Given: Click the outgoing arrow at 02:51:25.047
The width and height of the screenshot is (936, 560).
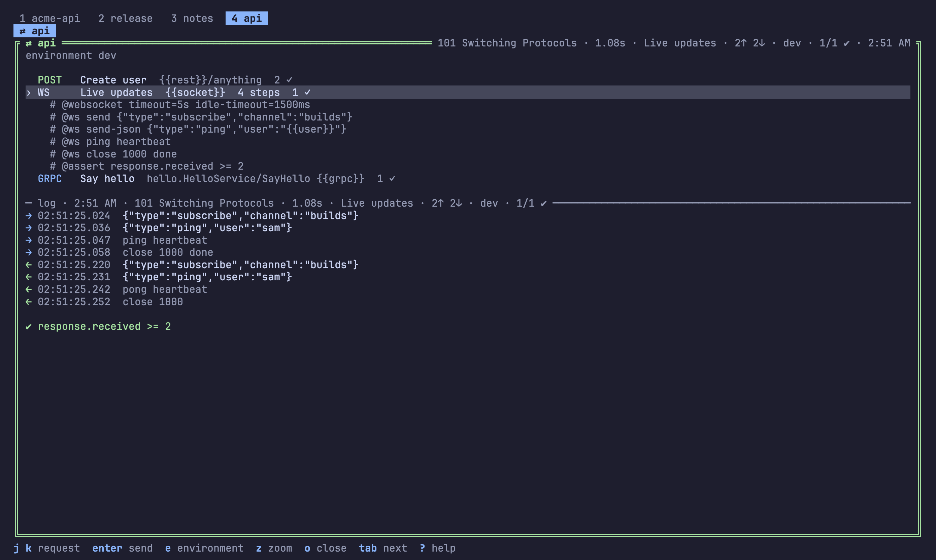Looking at the screenshot, I should pyautogui.click(x=29, y=240).
